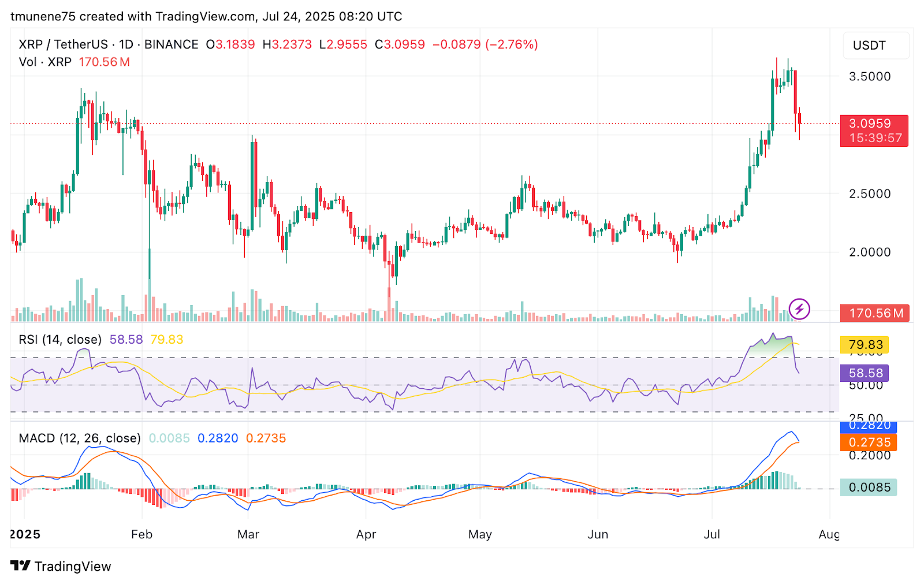This screenshot has width=924, height=584.
Task: Click the purple RSI tag 58.58
Action: click(x=865, y=373)
